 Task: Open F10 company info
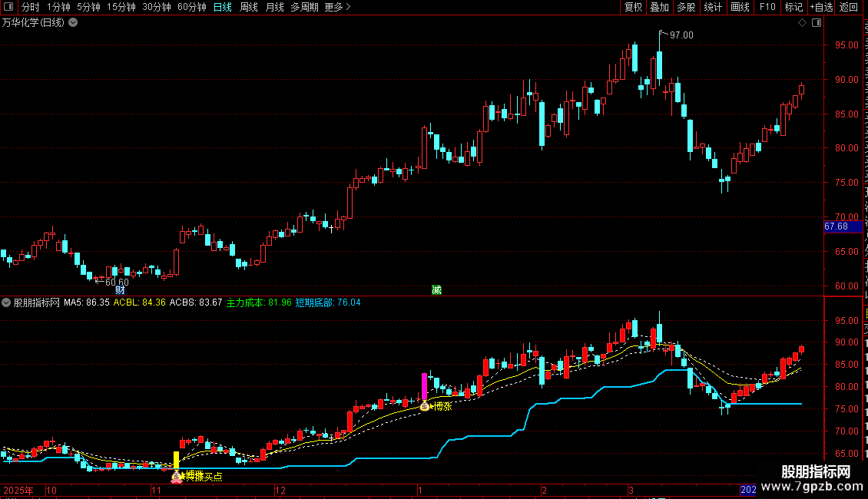[767, 7]
